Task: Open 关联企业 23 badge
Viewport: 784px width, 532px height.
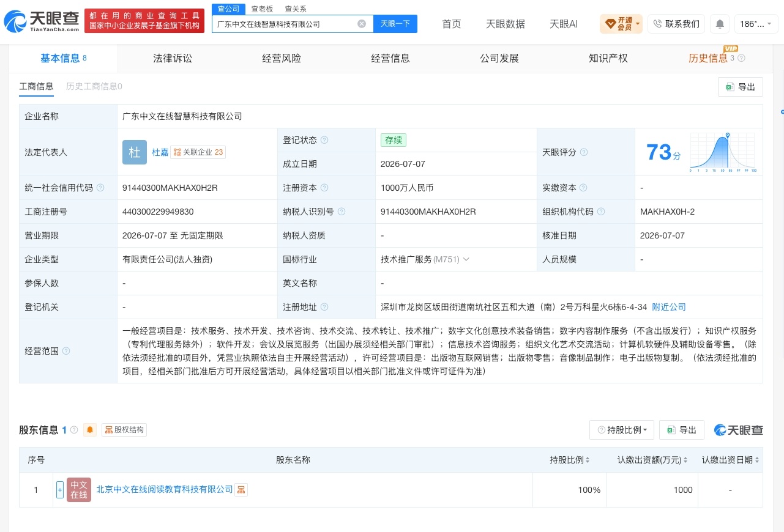Action: click(x=198, y=152)
